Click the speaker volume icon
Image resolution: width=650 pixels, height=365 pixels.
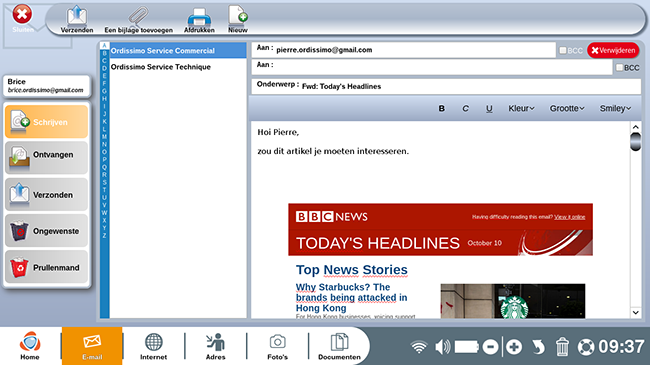point(442,347)
